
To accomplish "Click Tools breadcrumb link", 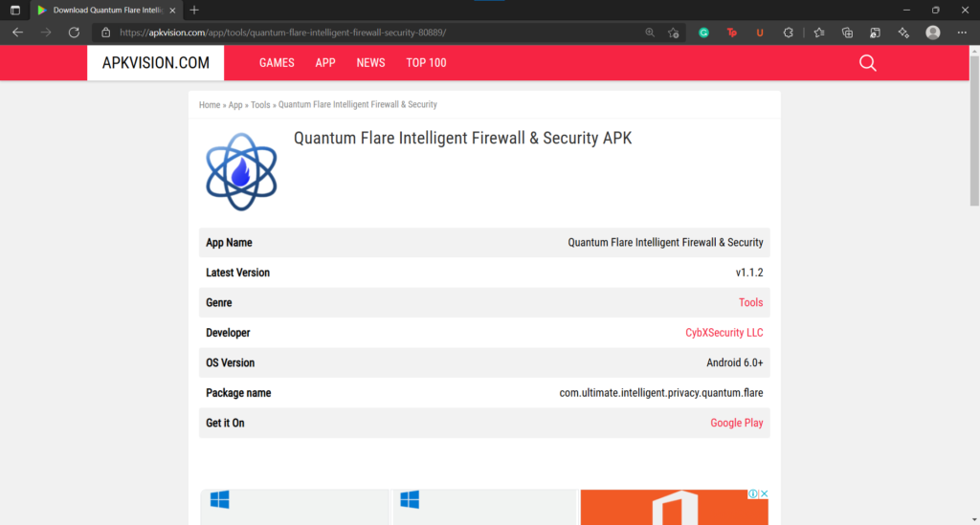I will point(260,105).
